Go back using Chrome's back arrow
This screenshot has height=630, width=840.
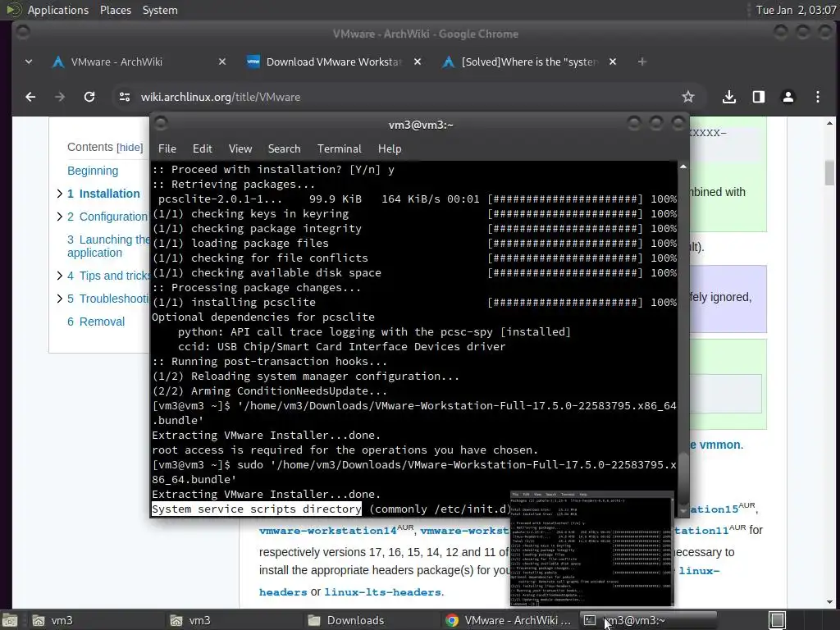30,97
